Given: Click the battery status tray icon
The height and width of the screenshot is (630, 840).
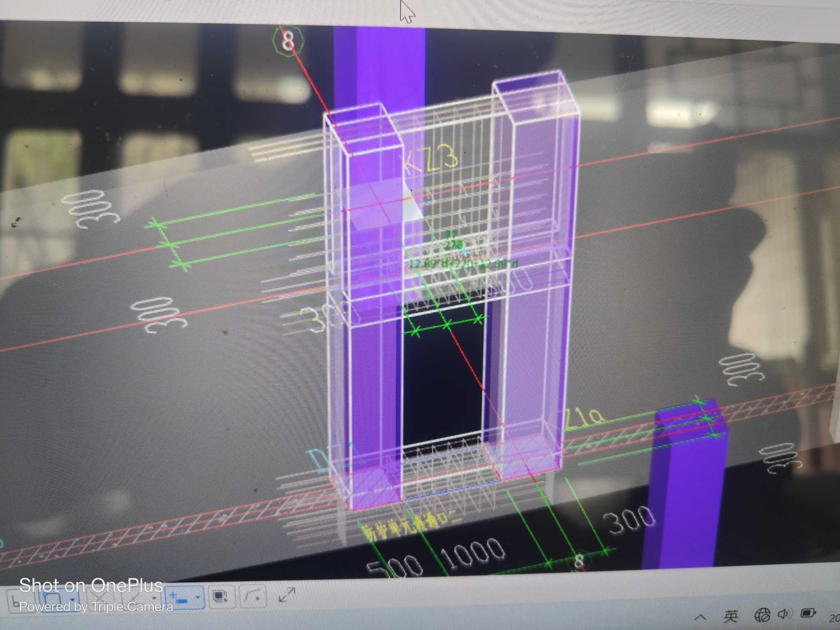Looking at the screenshot, I should pyautogui.click(x=808, y=613).
